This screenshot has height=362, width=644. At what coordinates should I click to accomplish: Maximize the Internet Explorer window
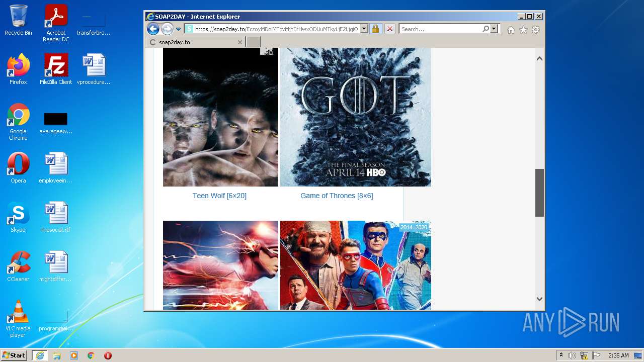pos(530,17)
